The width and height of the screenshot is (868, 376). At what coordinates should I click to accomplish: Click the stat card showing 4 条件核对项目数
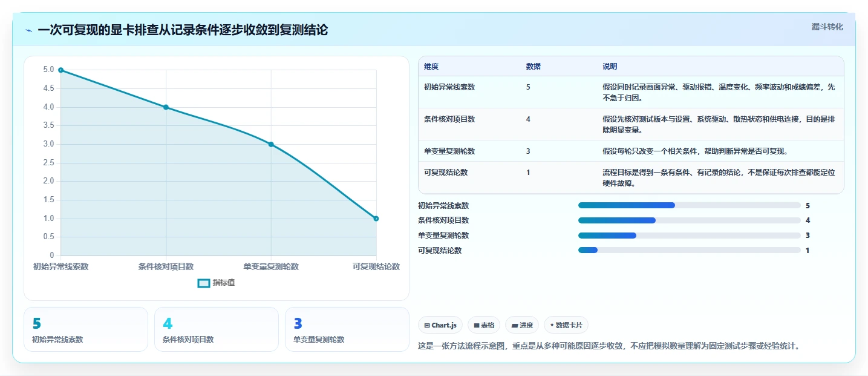click(x=217, y=329)
